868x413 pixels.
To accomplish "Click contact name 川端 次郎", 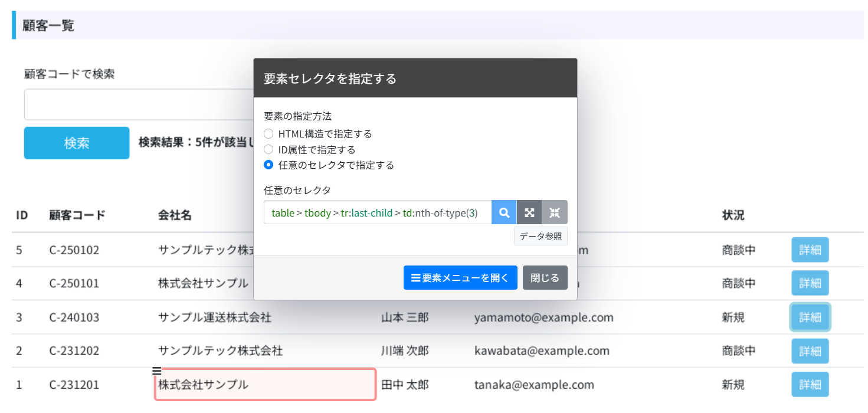I will tap(405, 351).
